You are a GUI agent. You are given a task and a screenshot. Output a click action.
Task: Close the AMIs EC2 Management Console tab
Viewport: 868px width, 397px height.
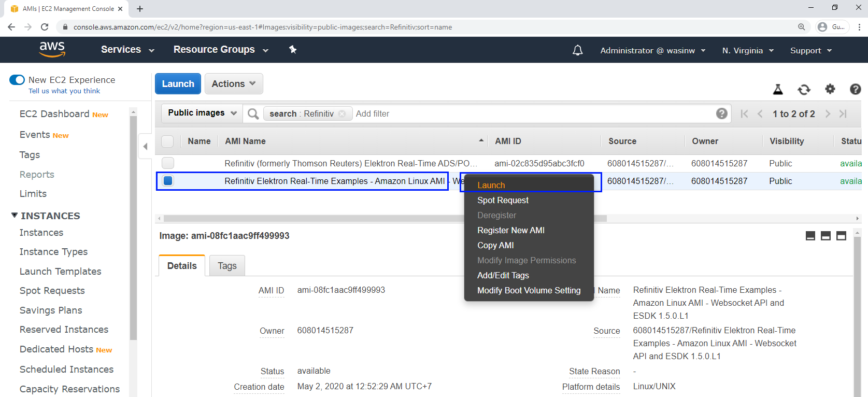[x=120, y=9]
